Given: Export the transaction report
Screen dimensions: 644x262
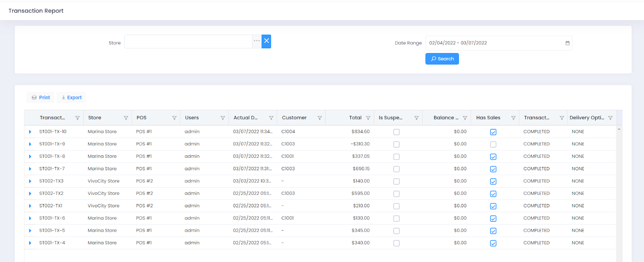Looking at the screenshot, I should coord(72,97).
